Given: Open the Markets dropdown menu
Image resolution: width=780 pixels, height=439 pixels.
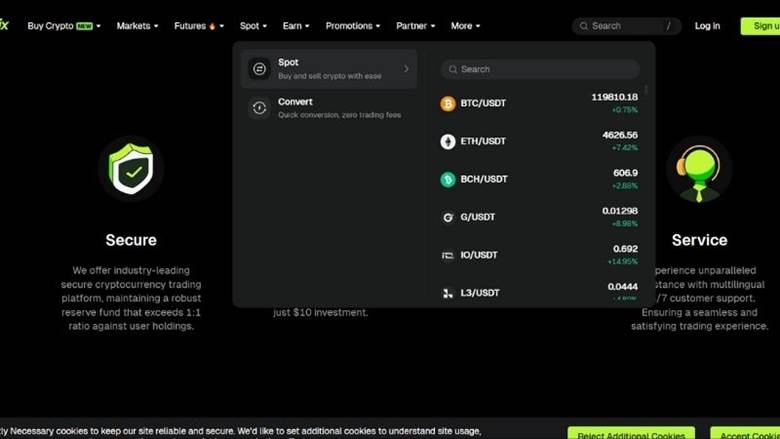Looking at the screenshot, I should click(137, 26).
